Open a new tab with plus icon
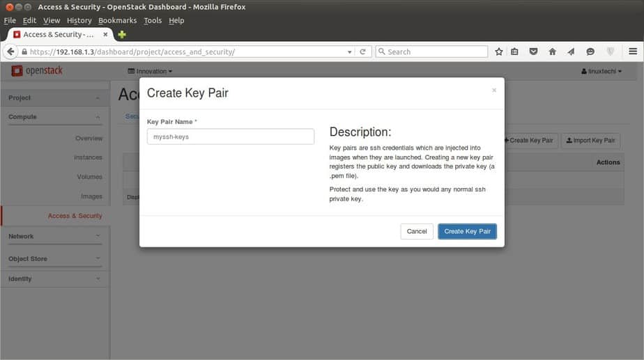This screenshot has width=644, height=360. [x=122, y=35]
